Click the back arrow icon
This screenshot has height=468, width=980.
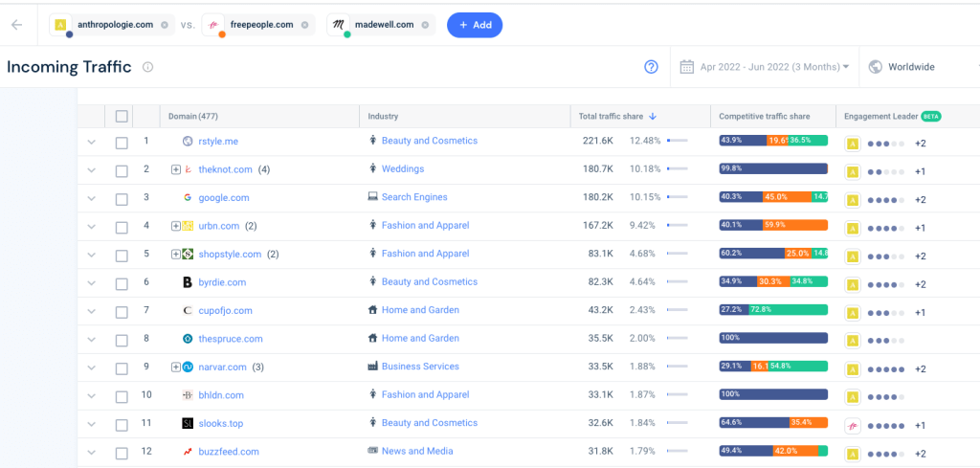[x=16, y=25]
